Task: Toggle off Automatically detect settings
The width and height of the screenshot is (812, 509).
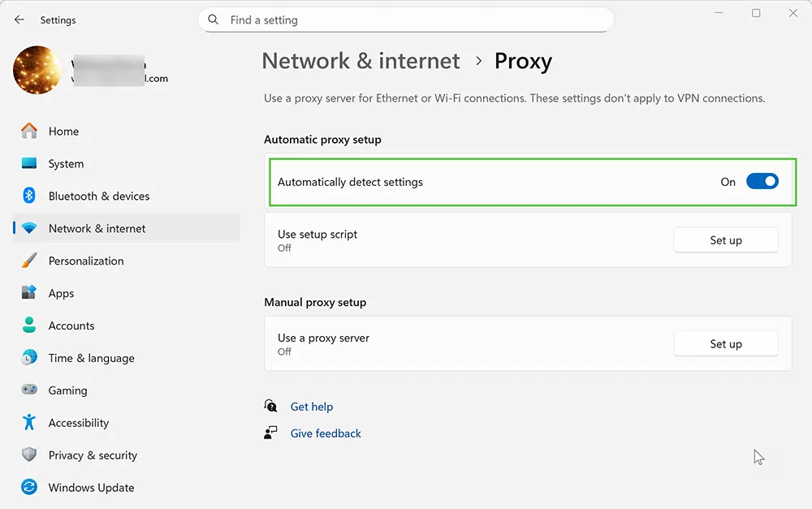Action: tap(762, 181)
